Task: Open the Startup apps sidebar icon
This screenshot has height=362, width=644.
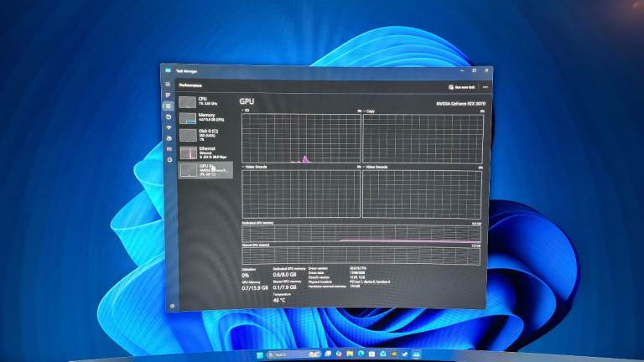Action: point(169,127)
